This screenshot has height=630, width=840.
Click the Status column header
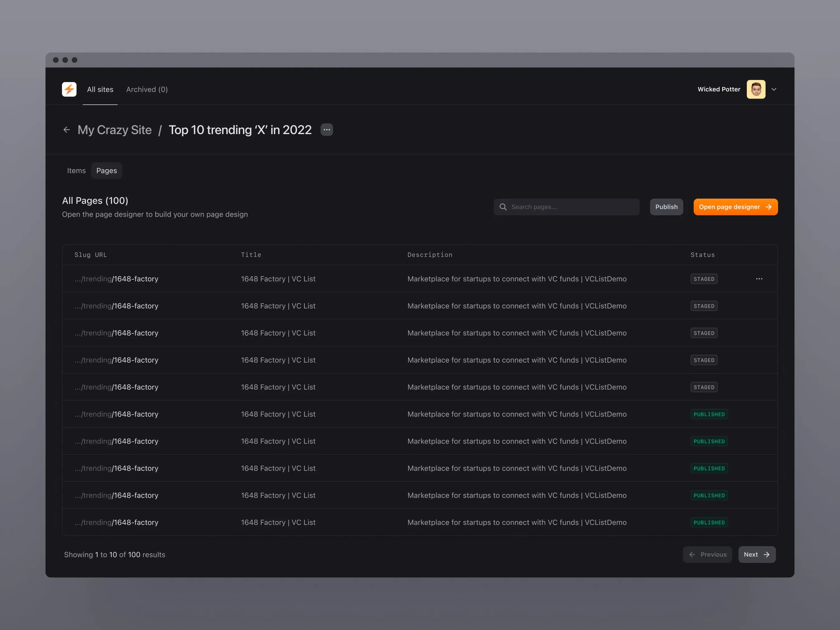click(x=703, y=255)
